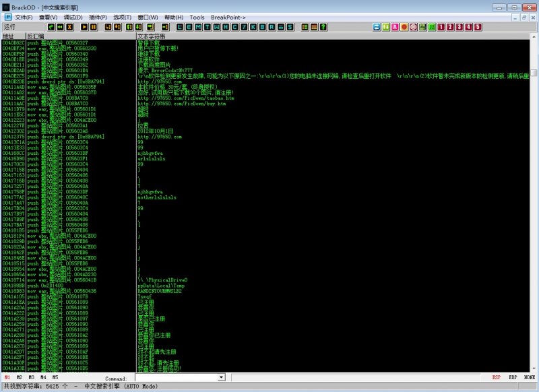Open Threads window with T icon

(x=208, y=27)
